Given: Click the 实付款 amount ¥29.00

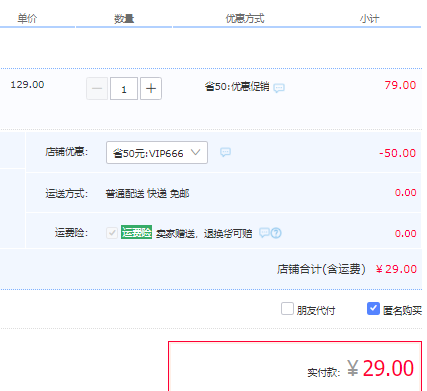Looking at the screenshot, I should (381, 368).
